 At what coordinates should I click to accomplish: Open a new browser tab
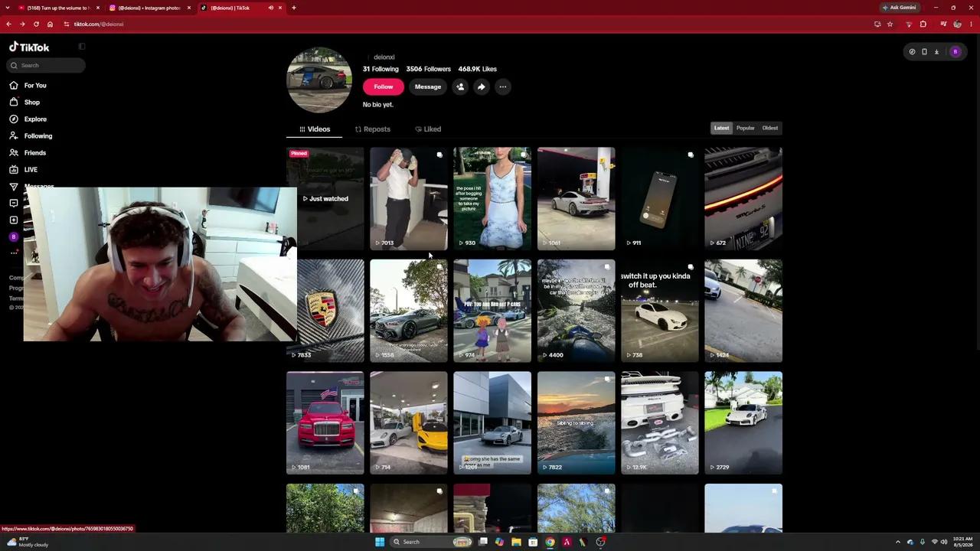[x=294, y=8]
